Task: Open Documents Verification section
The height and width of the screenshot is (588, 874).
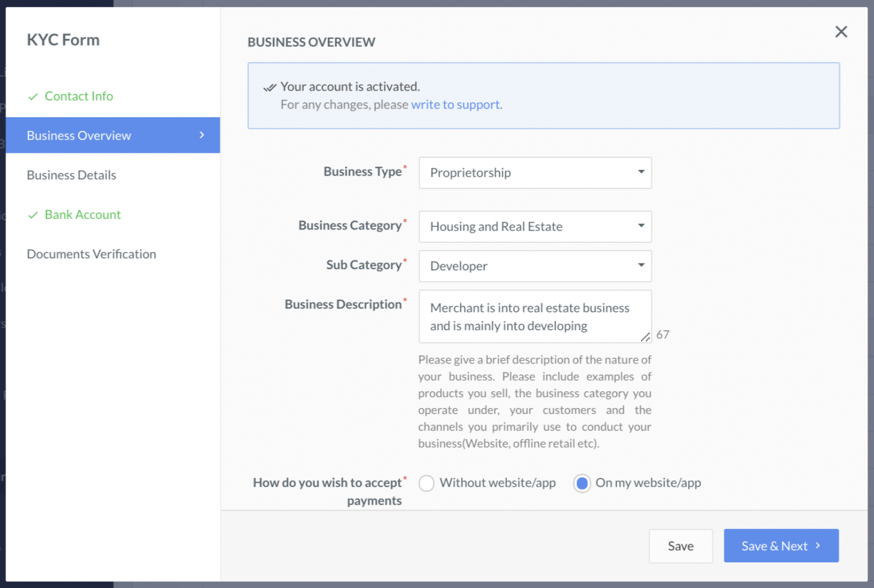Action: click(x=92, y=254)
